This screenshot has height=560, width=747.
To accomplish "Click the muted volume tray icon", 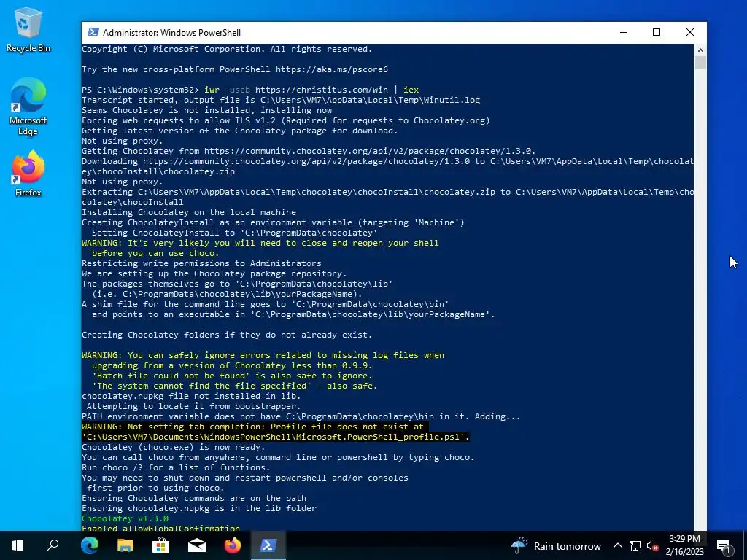I will 652,545.
